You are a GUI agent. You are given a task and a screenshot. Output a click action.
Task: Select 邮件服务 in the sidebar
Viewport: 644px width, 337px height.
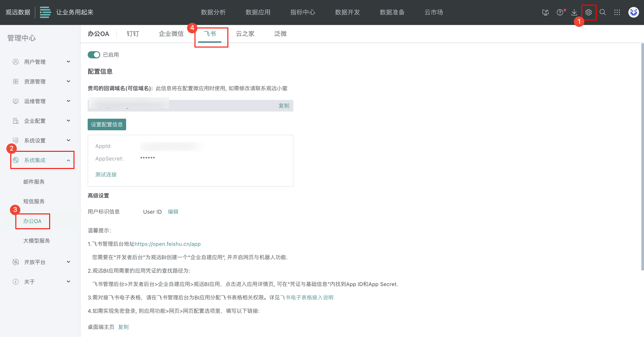(x=34, y=182)
